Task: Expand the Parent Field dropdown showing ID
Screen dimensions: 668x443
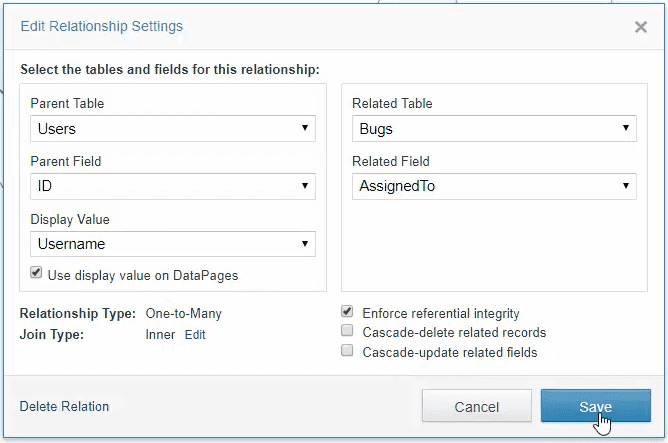Action: tap(173, 186)
